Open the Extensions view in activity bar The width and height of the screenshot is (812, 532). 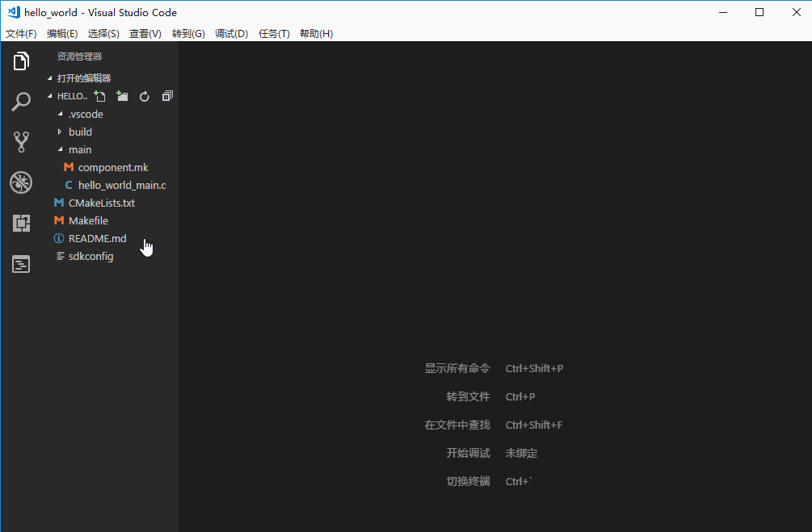(21, 223)
